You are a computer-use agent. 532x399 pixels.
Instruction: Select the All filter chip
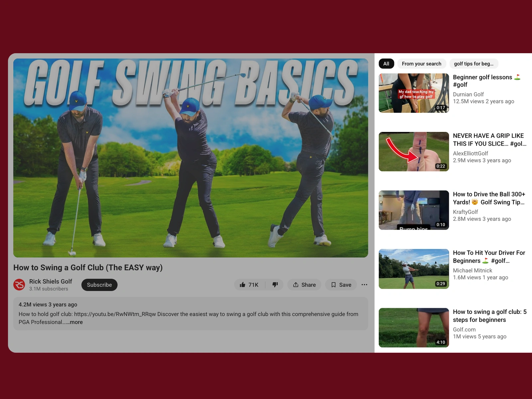386,64
